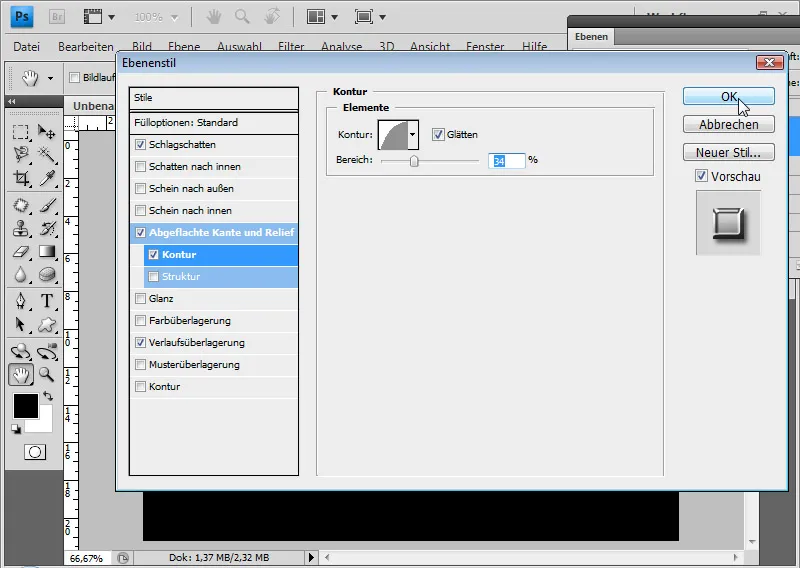Select the Blur tool

(x=20, y=275)
